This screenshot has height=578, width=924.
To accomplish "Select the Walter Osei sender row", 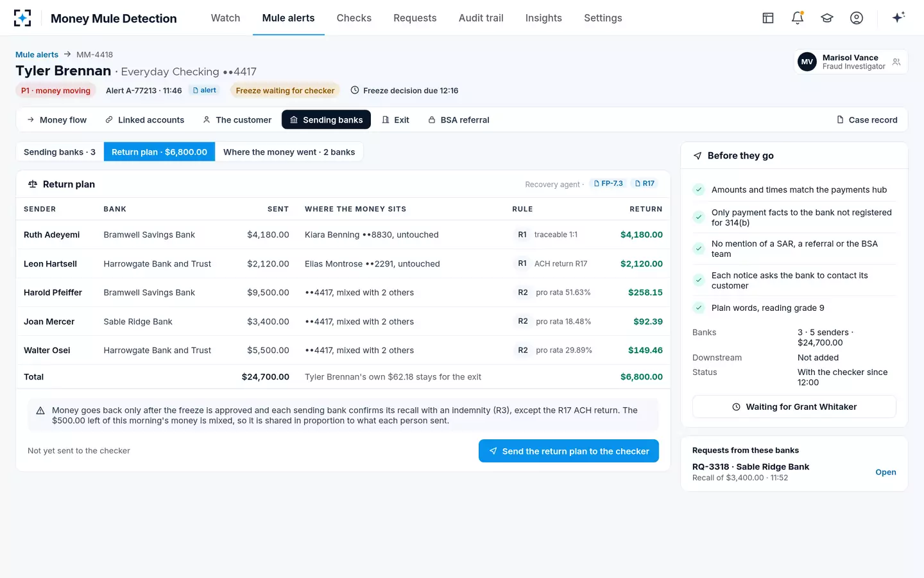I will (343, 350).
